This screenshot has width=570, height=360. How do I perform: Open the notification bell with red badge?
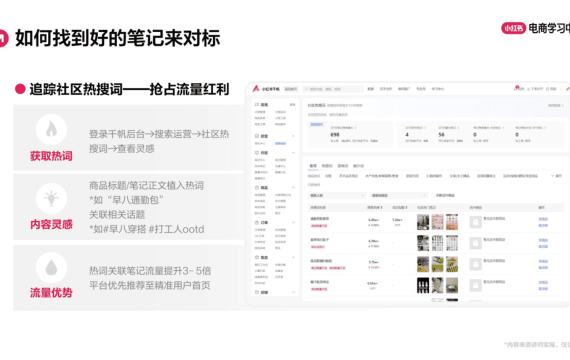click(x=516, y=88)
